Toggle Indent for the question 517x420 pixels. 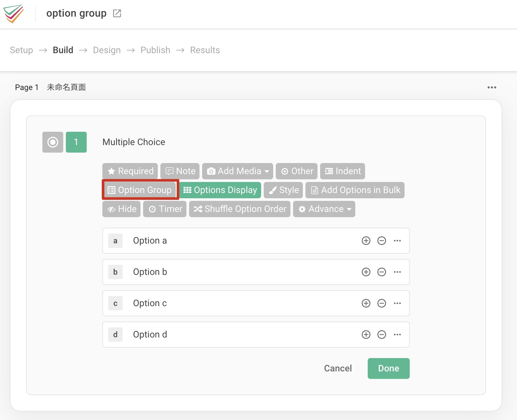[342, 171]
